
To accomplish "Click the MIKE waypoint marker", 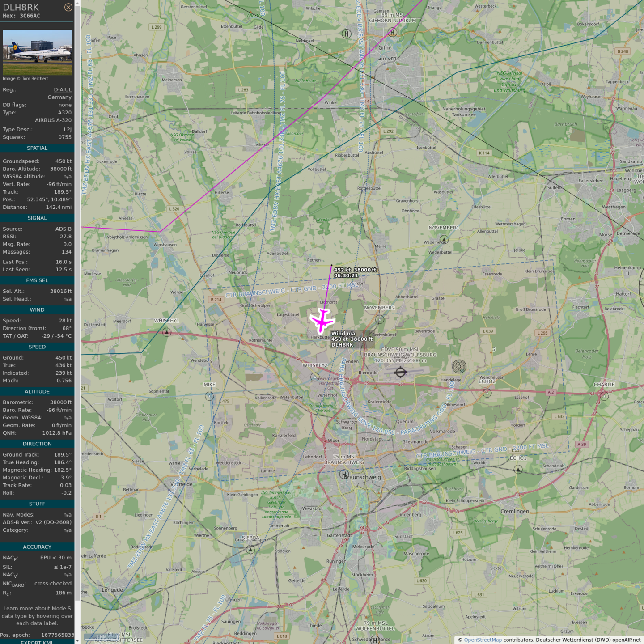I will 209,396.
